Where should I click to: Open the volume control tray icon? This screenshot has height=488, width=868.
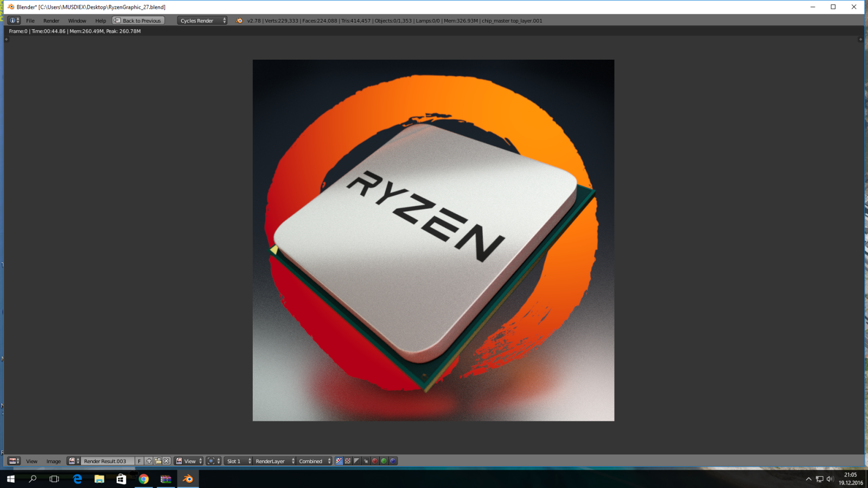[830, 479]
